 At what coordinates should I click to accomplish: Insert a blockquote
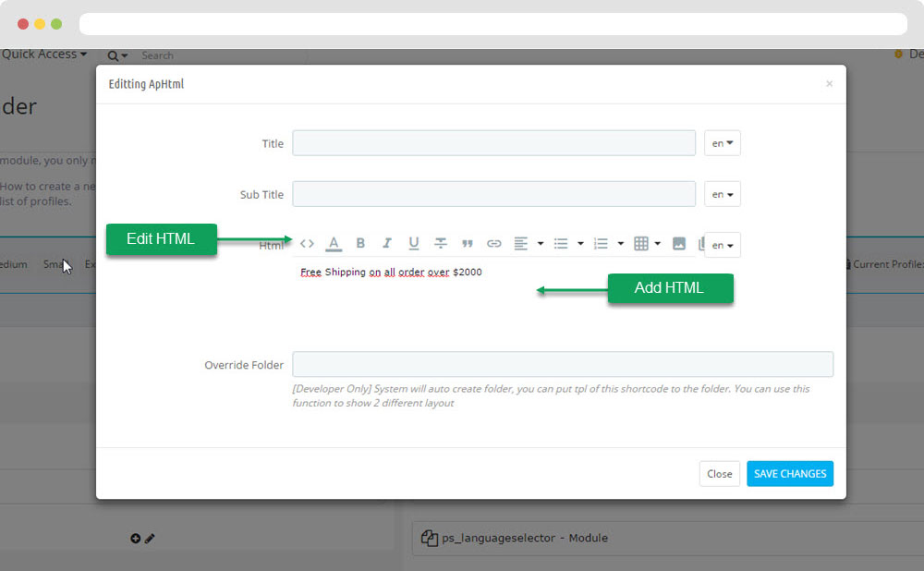(x=468, y=244)
